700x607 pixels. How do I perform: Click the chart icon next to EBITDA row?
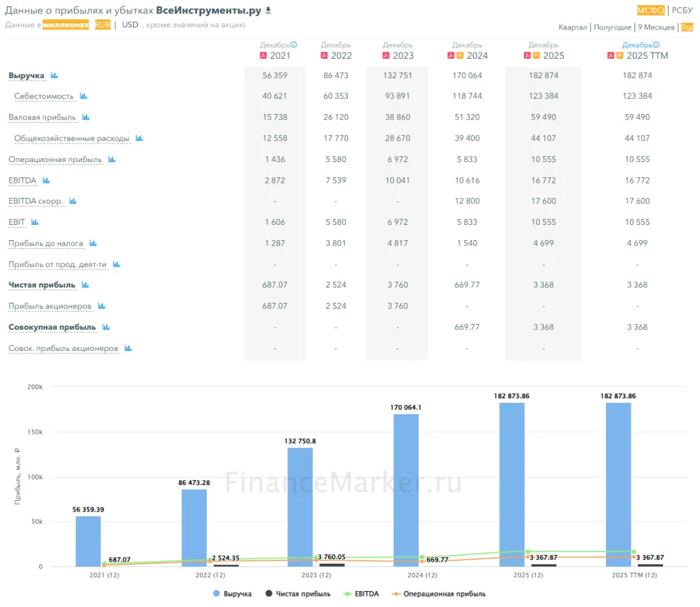point(46,180)
